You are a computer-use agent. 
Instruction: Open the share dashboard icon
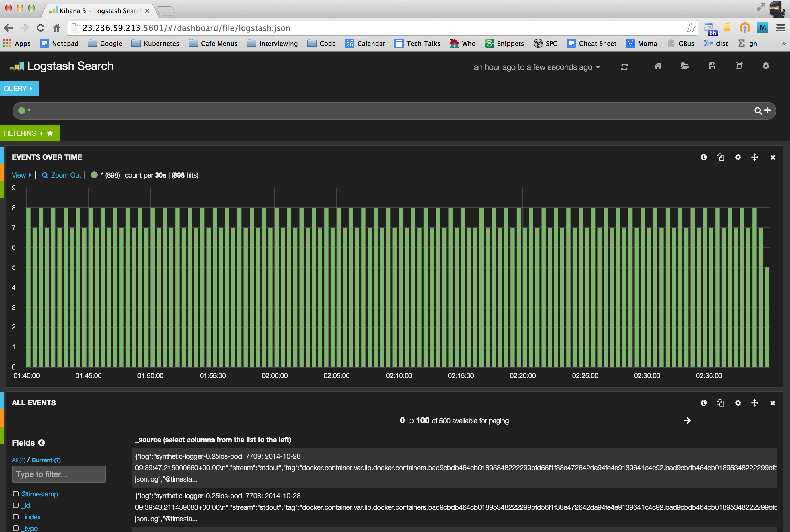click(x=739, y=66)
